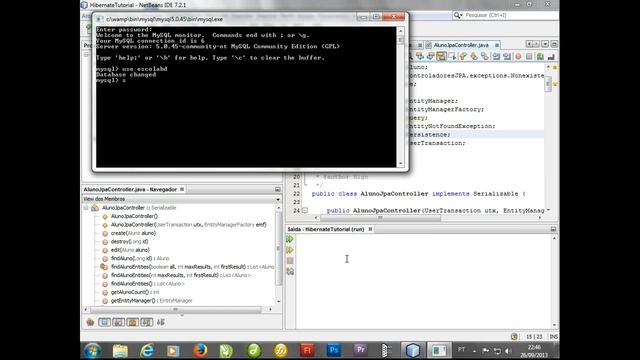640x360 pixels.
Task: Select getEntityManager() method in Navegador
Action: point(151,300)
